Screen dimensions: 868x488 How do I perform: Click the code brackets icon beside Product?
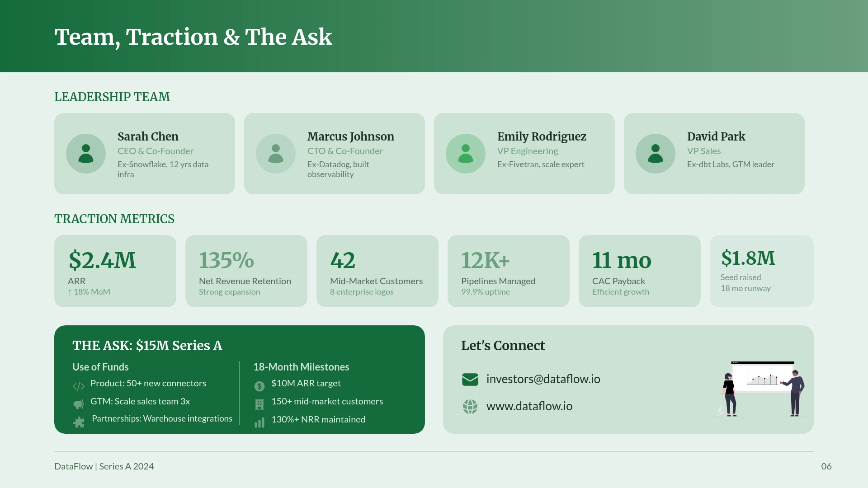coord(79,386)
